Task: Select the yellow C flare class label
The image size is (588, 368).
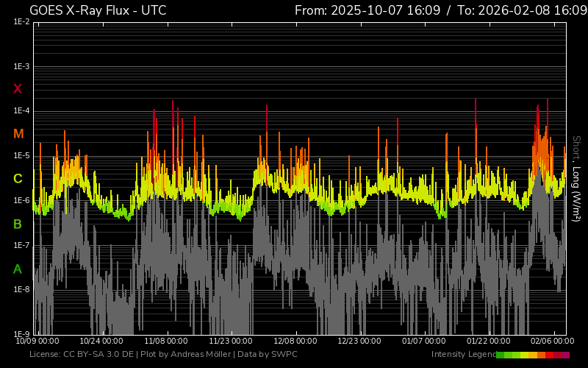Action: pyautogui.click(x=18, y=179)
